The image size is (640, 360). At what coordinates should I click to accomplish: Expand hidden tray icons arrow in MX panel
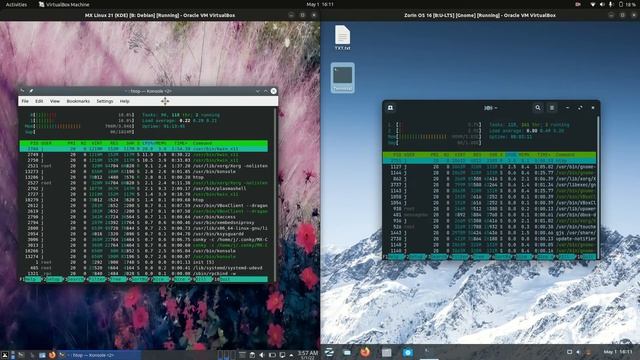tap(291, 355)
